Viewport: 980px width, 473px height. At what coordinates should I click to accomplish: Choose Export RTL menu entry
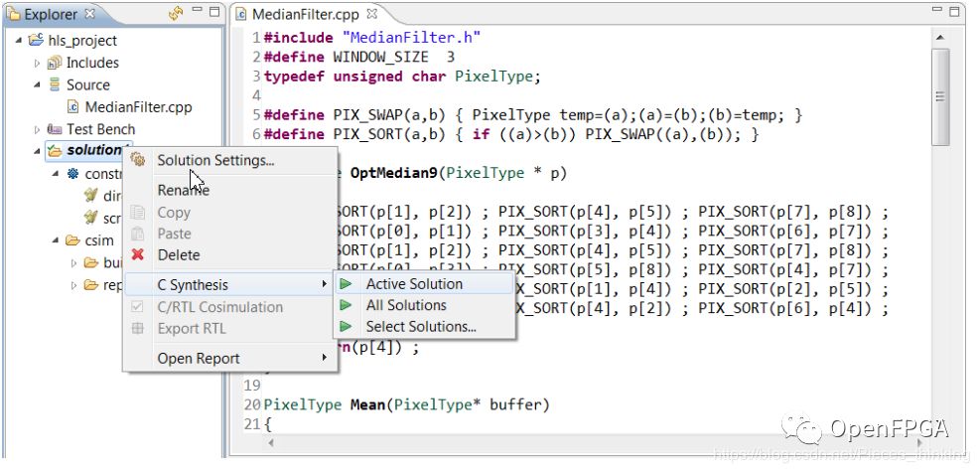[x=230, y=329]
